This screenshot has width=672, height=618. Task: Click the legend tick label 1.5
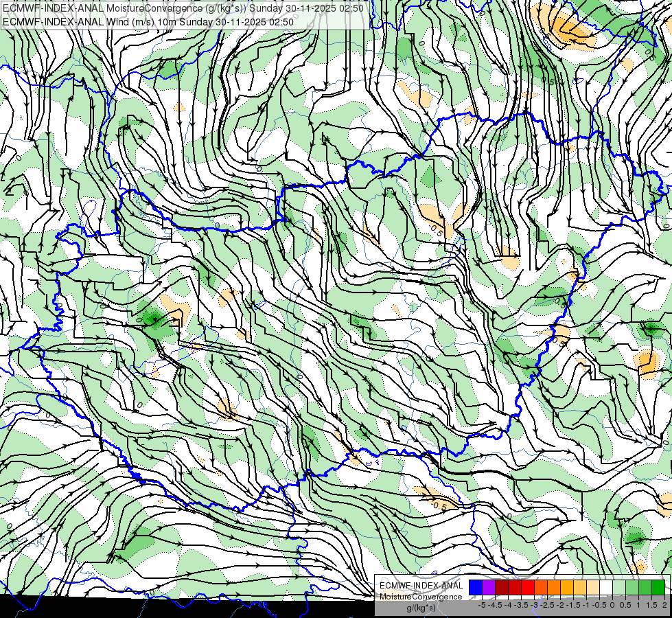click(651, 605)
